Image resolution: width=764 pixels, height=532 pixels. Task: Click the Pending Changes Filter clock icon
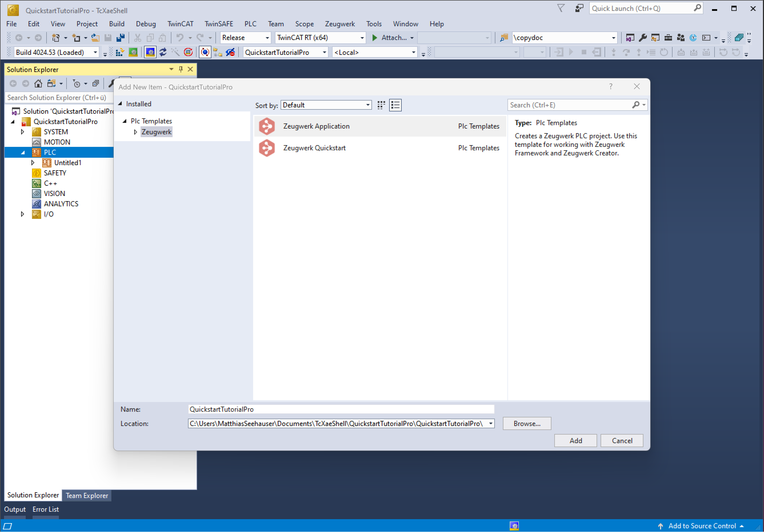click(x=77, y=83)
